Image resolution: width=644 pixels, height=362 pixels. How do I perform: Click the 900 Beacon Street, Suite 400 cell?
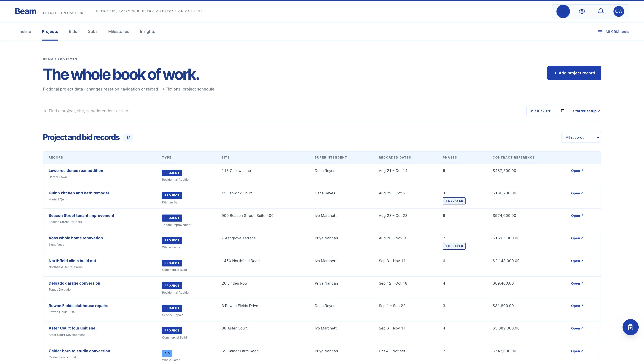[x=248, y=216]
